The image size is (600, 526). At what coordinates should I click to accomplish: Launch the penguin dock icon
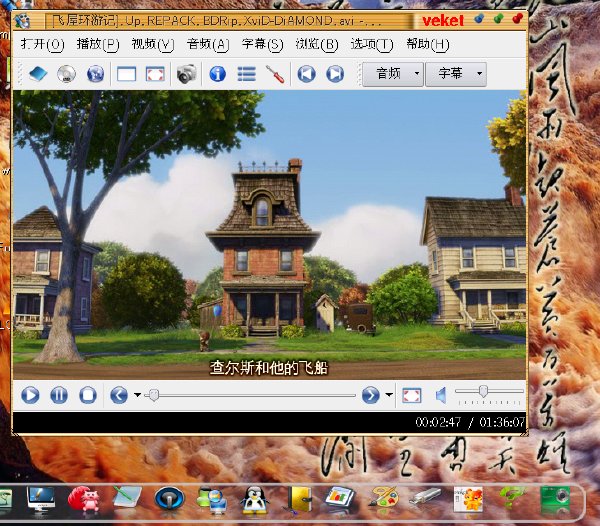point(254,500)
